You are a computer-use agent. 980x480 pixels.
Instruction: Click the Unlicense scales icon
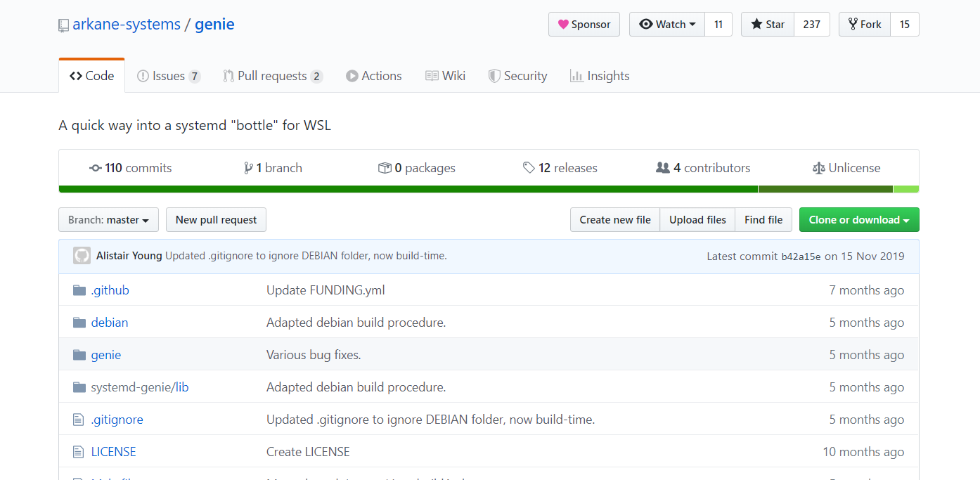(x=818, y=168)
